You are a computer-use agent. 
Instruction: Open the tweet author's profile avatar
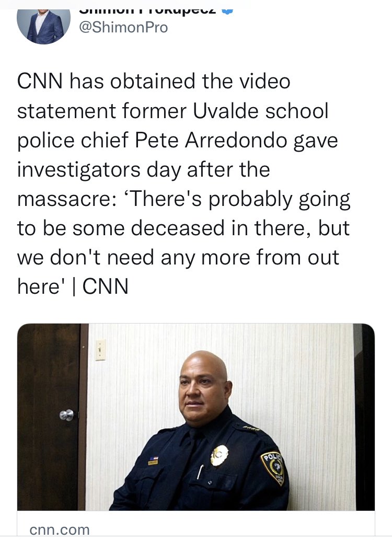tap(43, 27)
